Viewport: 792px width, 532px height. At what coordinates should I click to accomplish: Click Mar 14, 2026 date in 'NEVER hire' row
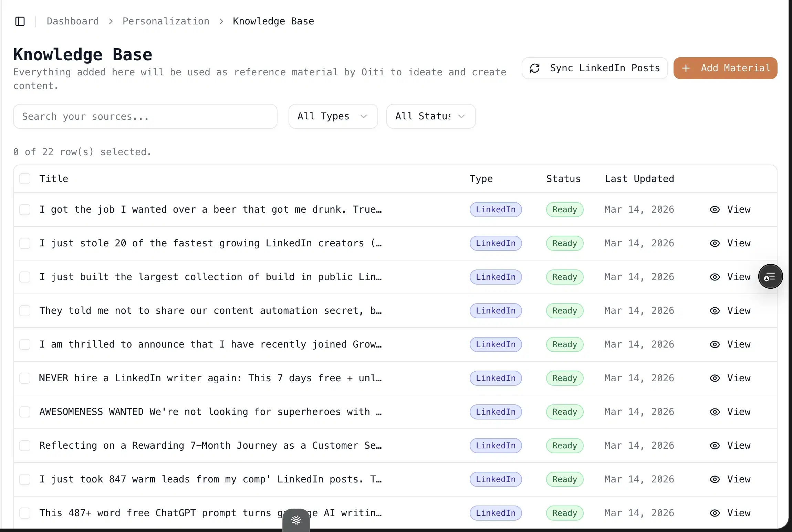639,378
